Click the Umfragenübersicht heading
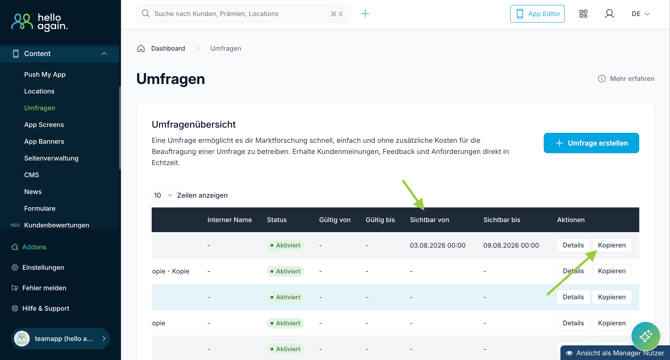670x360 pixels. pyautogui.click(x=194, y=124)
